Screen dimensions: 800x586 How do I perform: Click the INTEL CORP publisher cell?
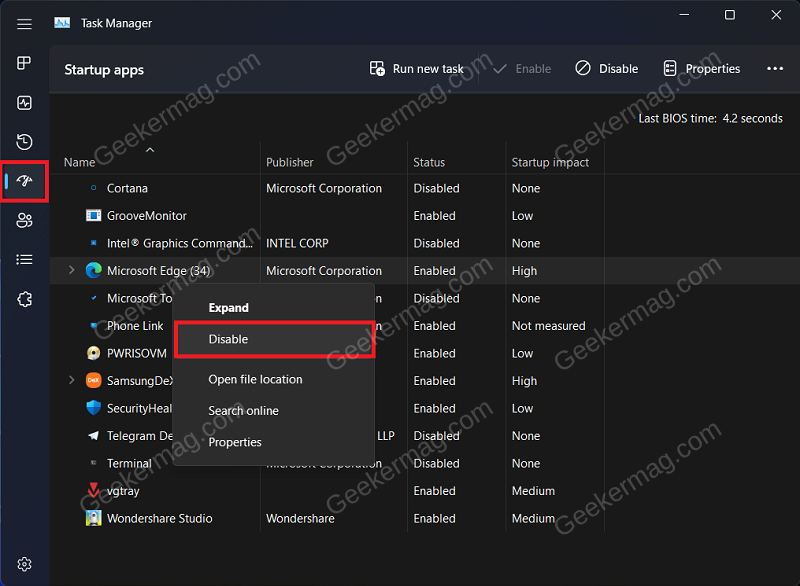297,243
